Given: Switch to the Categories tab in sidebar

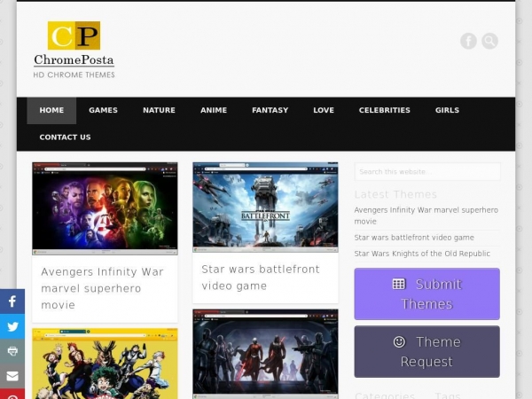Looking at the screenshot, I should (x=385, y=395).
